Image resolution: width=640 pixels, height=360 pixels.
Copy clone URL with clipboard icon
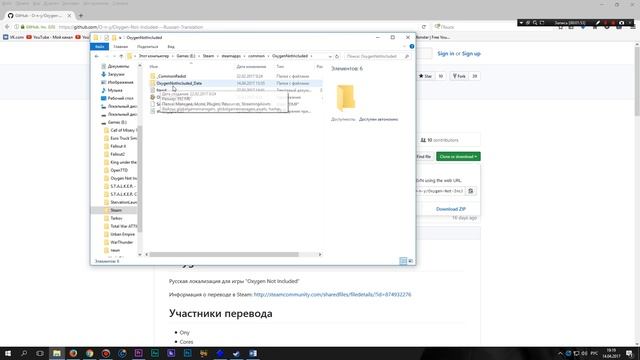coord(471,191)
